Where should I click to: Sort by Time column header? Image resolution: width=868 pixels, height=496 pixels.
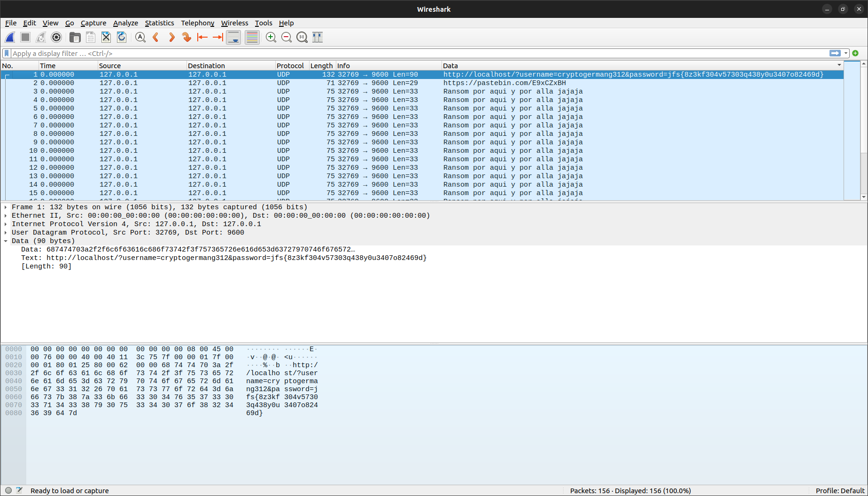point(68,66)
